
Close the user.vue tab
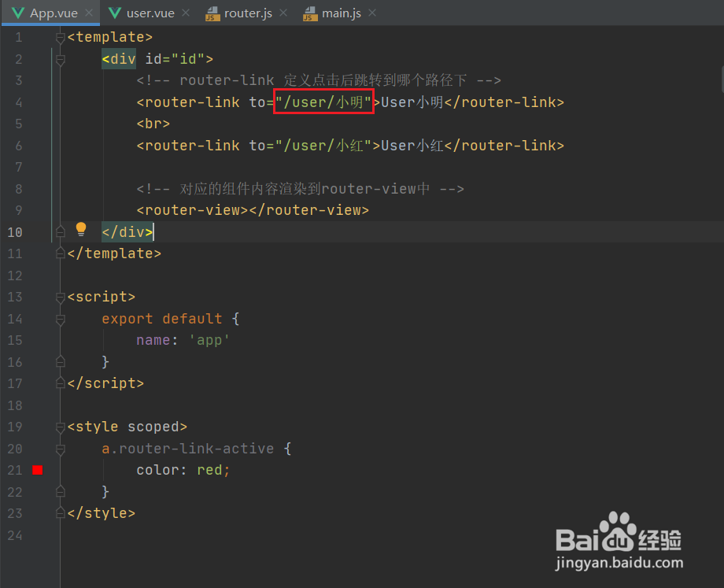pos(186,13)
